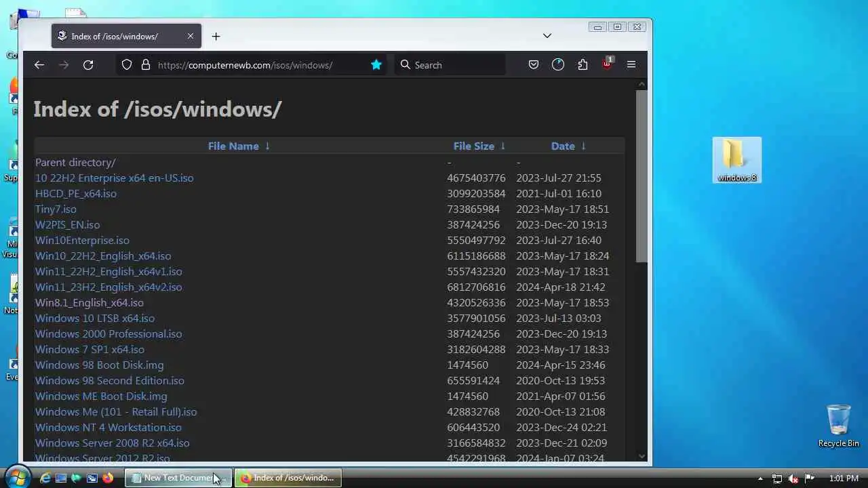This screenshot has height=488, width=868.
Task: Reload the current page
Action: pos(88,65)
